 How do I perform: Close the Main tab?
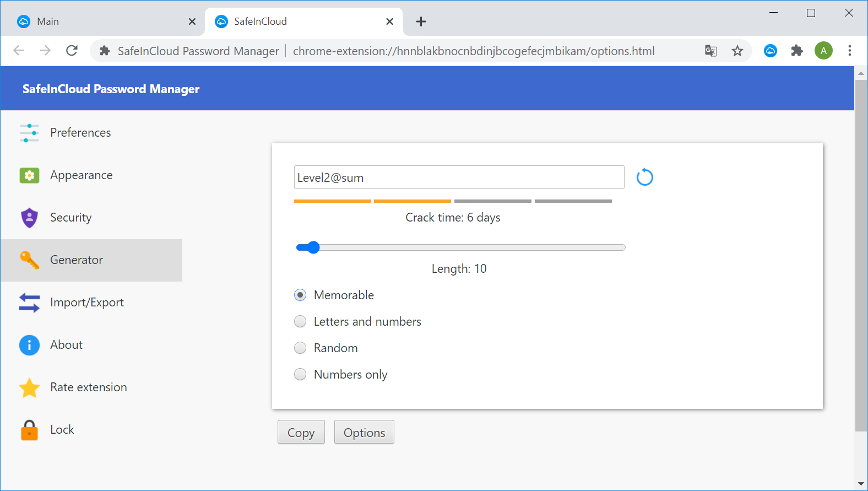click(x=192, y=21)
